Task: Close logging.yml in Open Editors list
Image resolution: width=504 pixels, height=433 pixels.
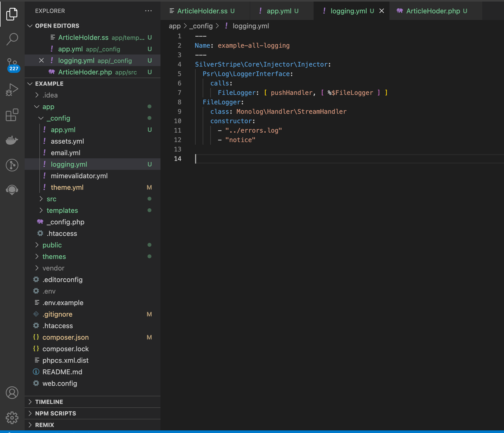Action: [x=41, y=61]
